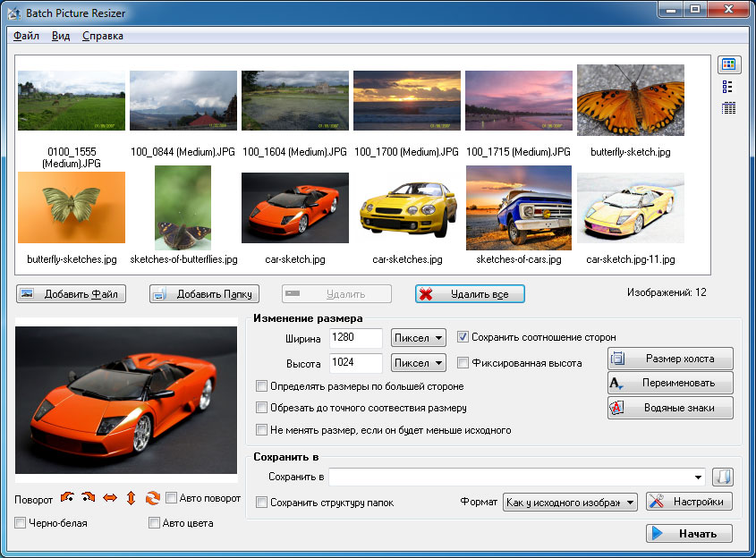Click the circular arrows reset rotation icon
The image size is (756, 558).
click(152, 498)
